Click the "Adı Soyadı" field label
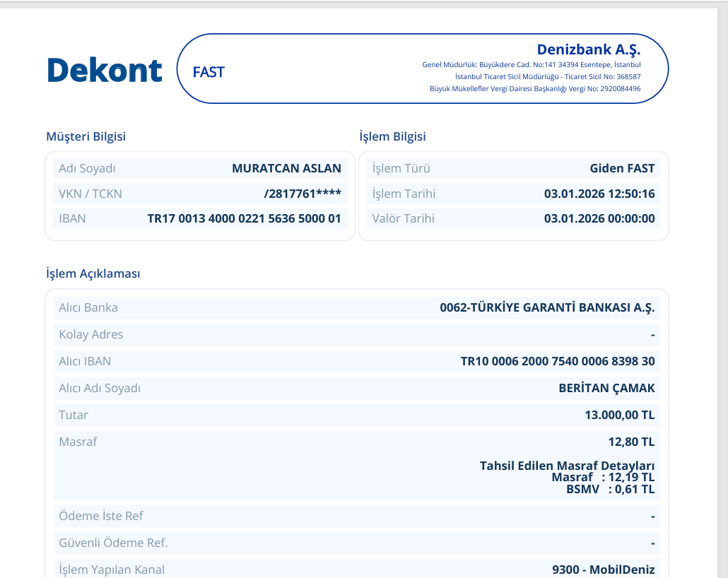This screenshot has width=728, height=578. 87,168
